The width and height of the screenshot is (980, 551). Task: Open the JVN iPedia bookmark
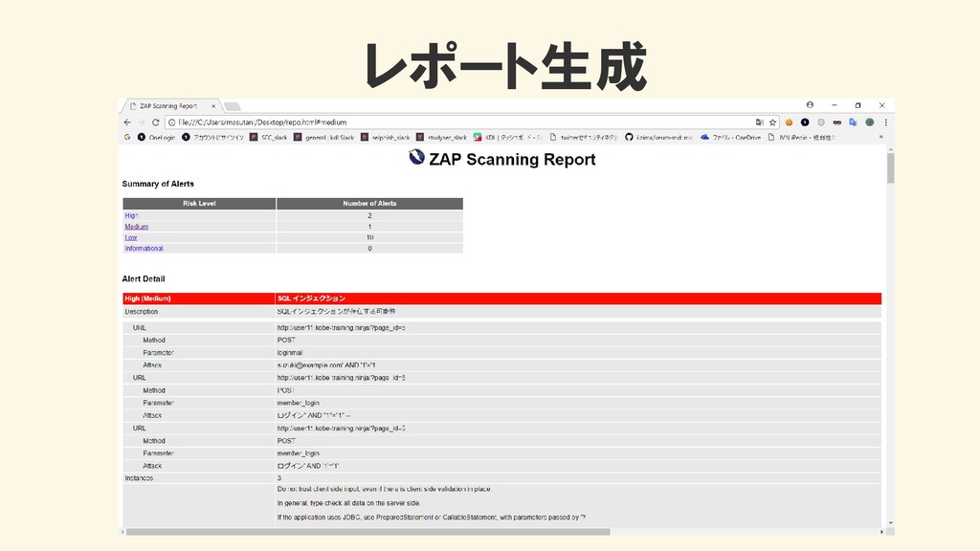click(801, 137)
